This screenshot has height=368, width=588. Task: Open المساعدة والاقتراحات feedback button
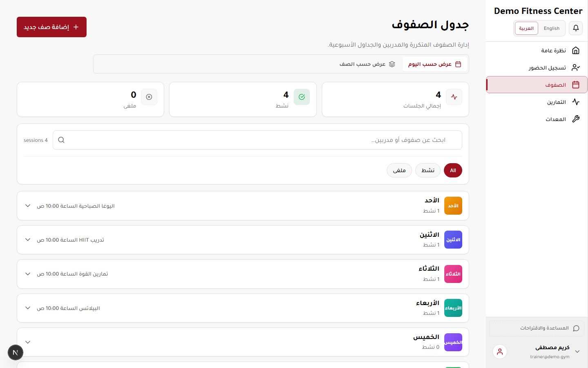click(x=537, y=328)
